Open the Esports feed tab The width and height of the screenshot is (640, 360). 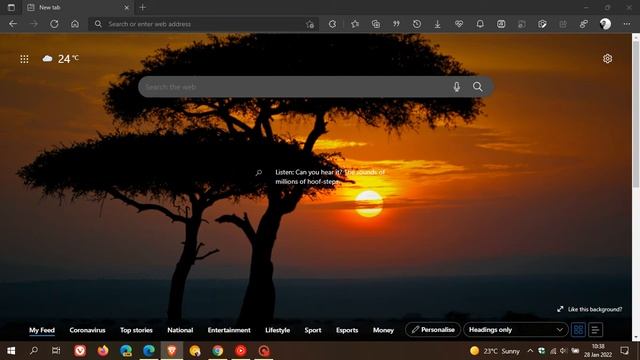tap(347, 330)
